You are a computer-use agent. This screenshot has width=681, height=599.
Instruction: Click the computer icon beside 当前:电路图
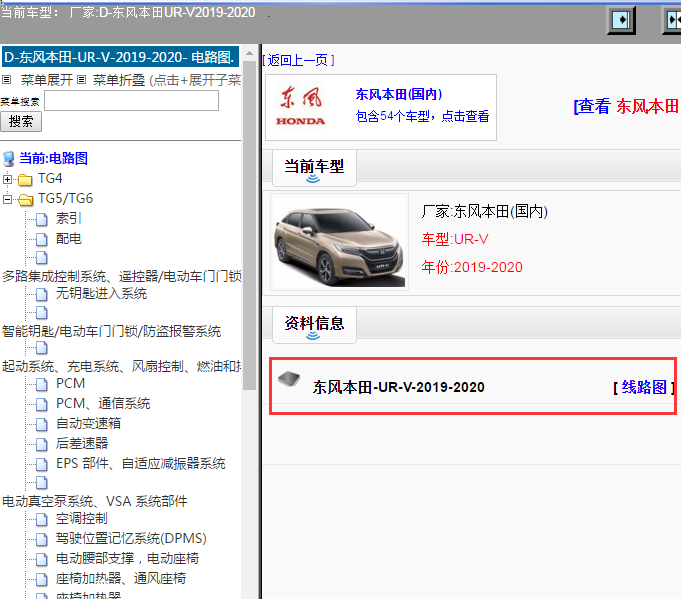(x=9, y=159)
